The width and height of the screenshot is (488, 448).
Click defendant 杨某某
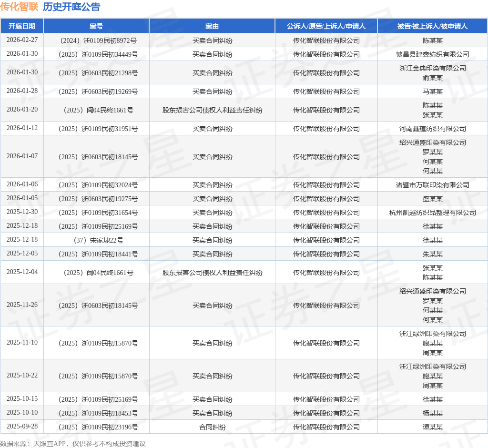433,413
